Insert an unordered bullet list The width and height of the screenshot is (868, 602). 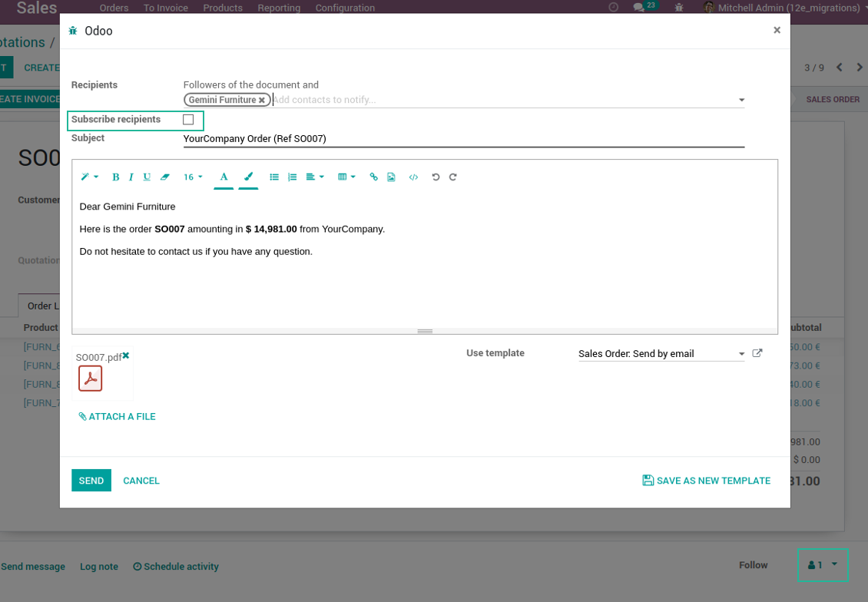274,177
